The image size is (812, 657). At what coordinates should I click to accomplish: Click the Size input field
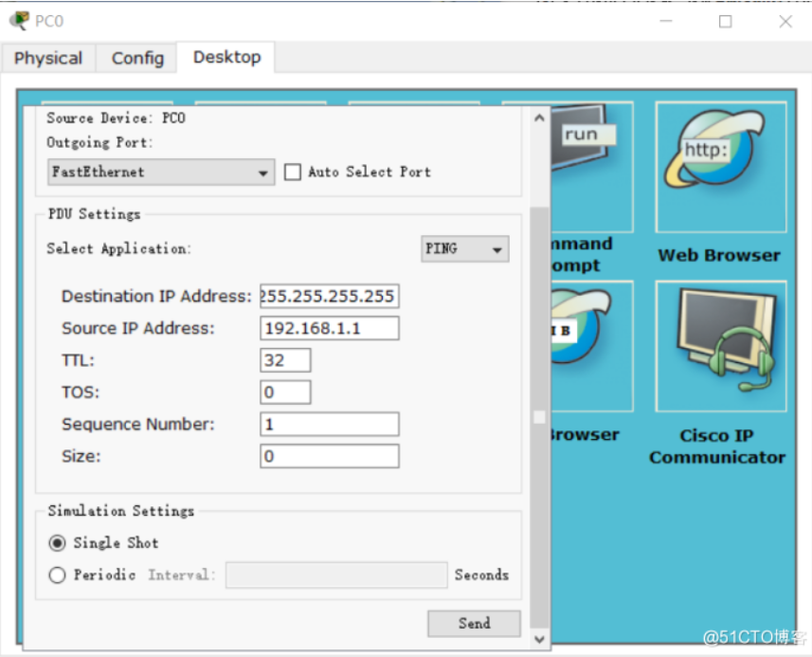tap(330, 456)
